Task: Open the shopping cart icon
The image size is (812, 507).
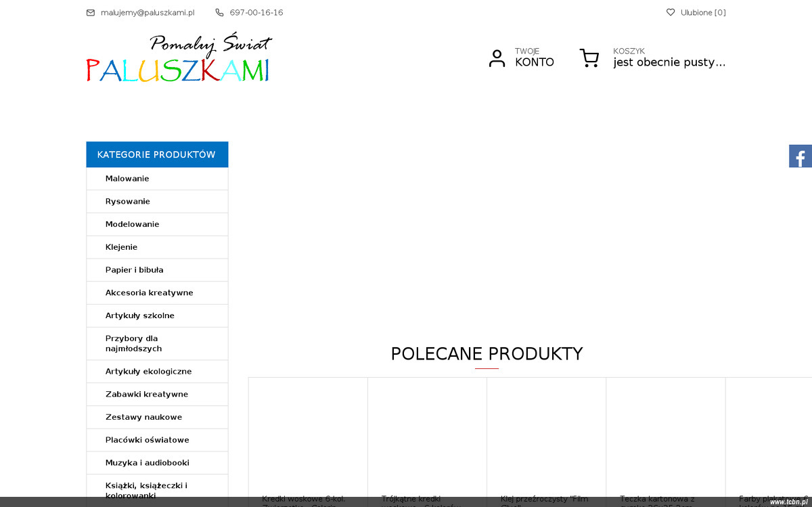Action: [589, 58]
